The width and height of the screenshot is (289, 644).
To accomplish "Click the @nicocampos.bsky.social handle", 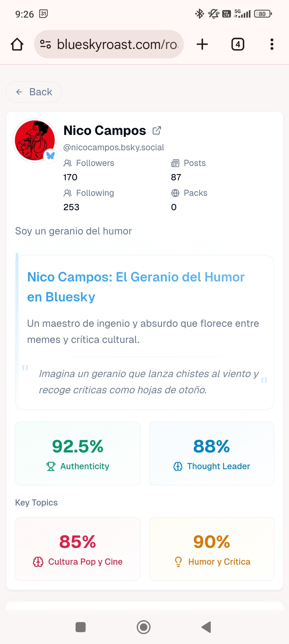I will click(x=114, y=147).
